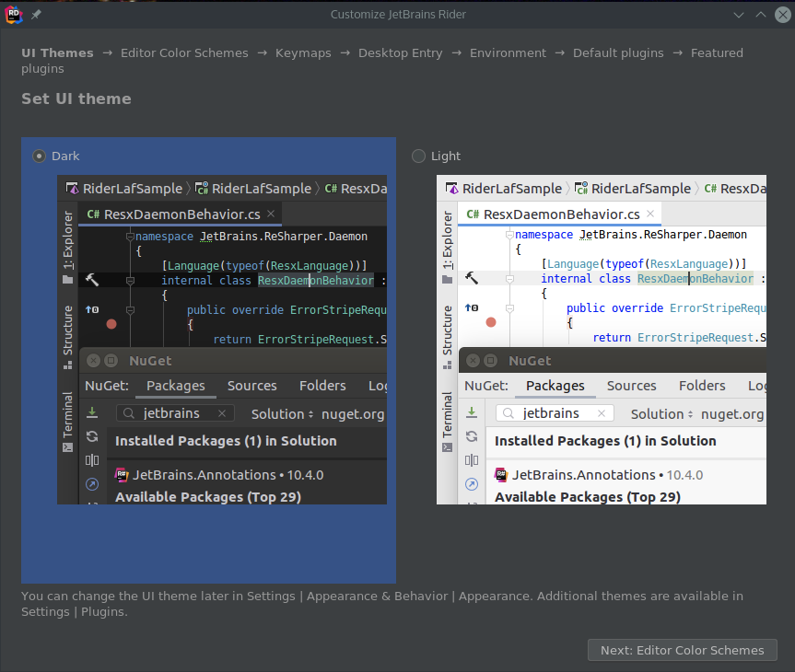Click the red breakpoint dot in Dark preview

pyautogui.click(x=111, y=324)
